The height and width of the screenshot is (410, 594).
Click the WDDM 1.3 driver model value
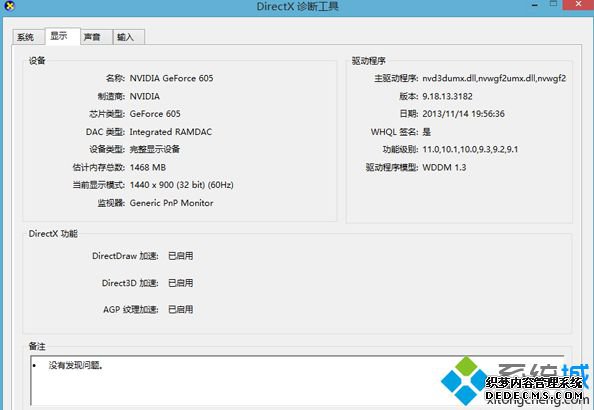pos(444,167)
